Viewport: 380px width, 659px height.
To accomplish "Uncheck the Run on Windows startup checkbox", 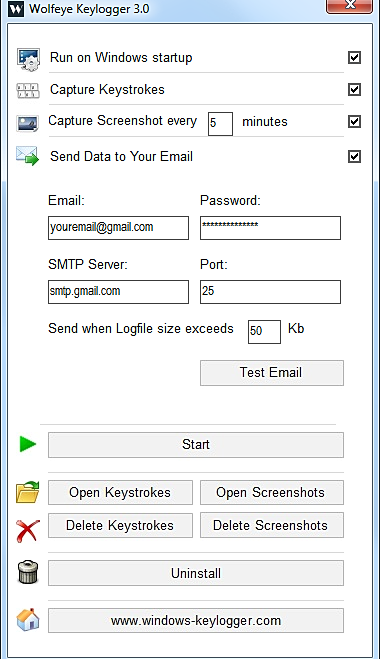I will (x=354, y=57).
